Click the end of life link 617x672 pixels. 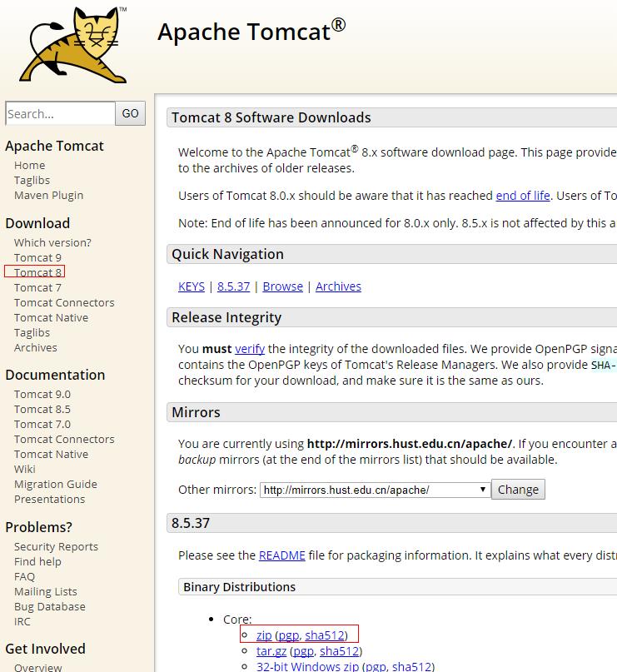522,196
